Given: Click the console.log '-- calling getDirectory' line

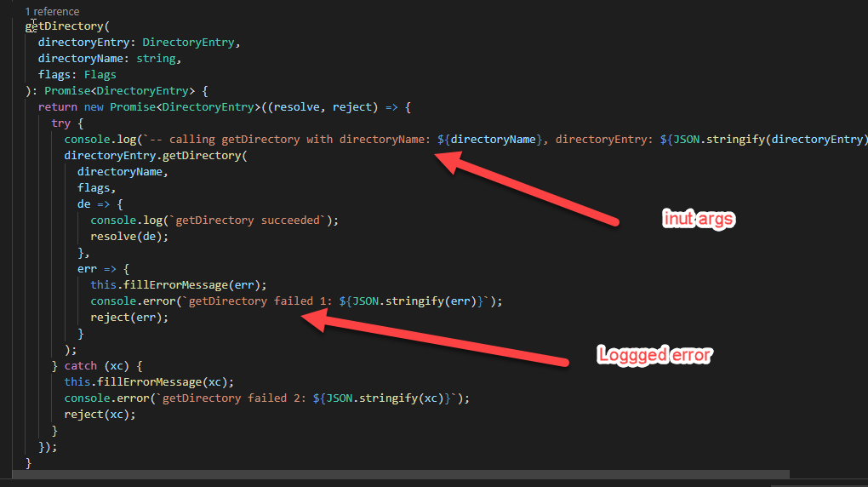Looking at the screenshot, I should coord(465,139).
